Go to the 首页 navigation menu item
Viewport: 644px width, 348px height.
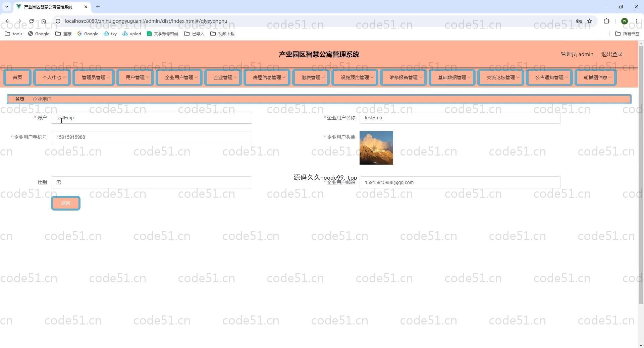(x=17, y=77)
